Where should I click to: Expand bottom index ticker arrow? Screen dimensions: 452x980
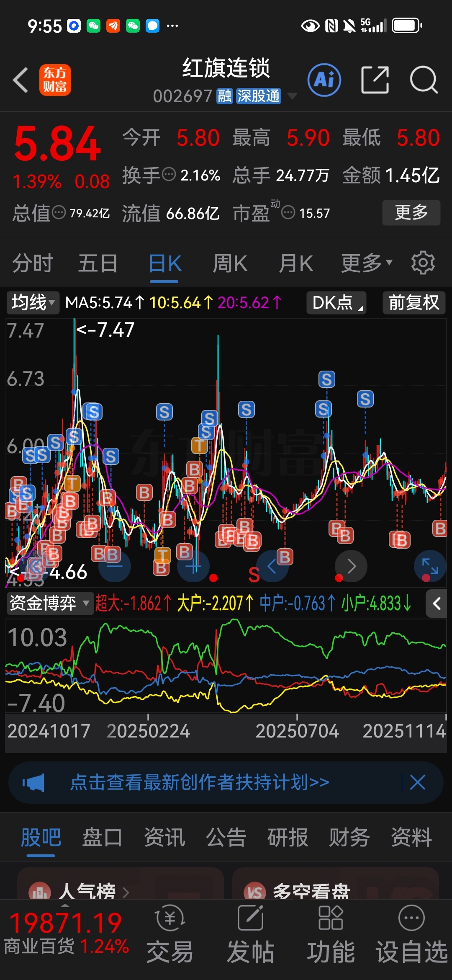(x=65, y=905)
